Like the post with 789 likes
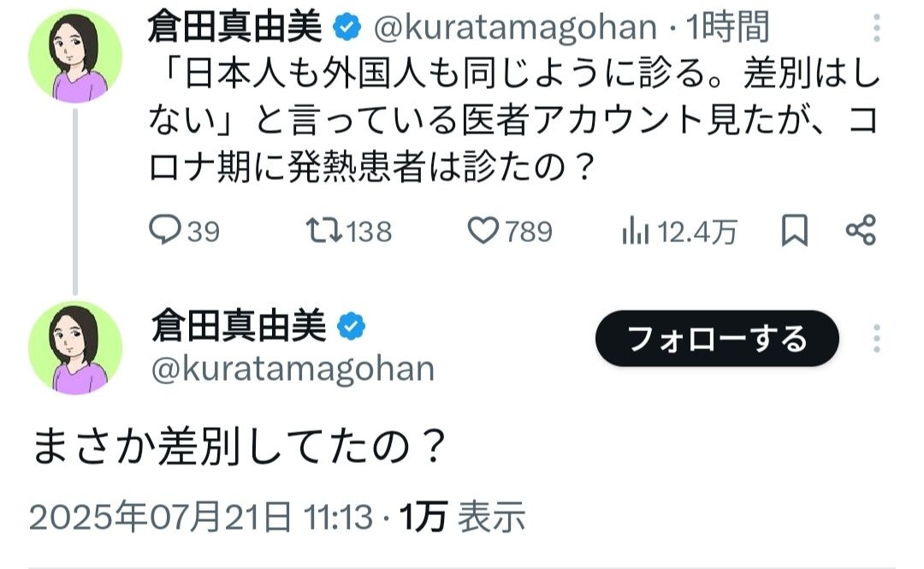This screenshot has width=924, height=569. 486,231
